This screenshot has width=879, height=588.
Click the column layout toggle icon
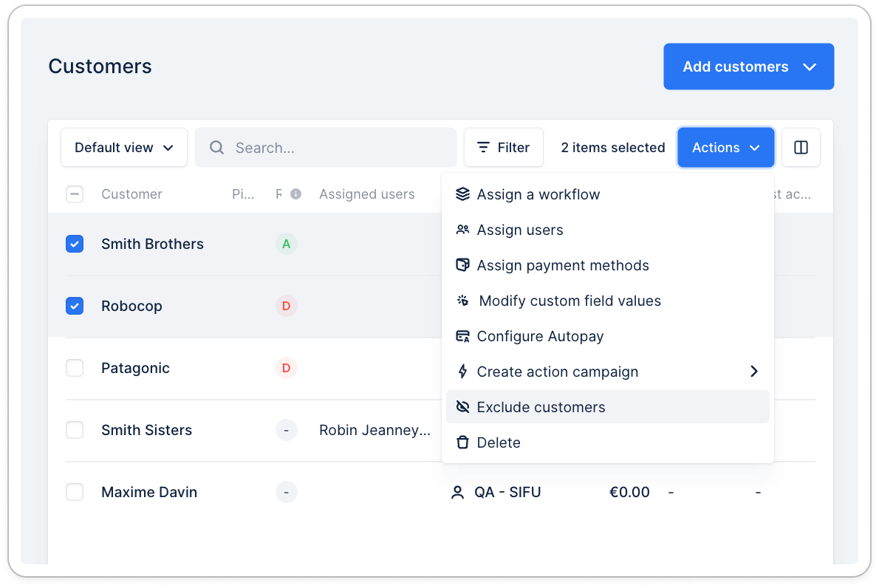click(x=801, y=148)
